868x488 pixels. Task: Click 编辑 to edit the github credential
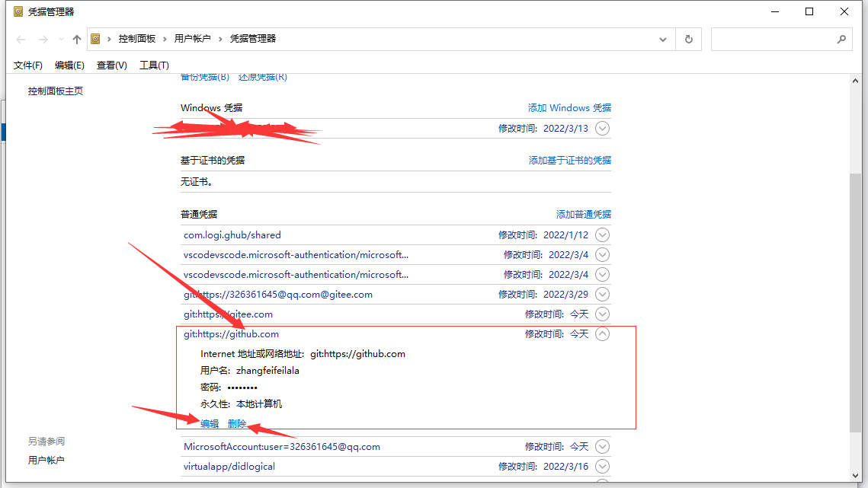(208, 423)
